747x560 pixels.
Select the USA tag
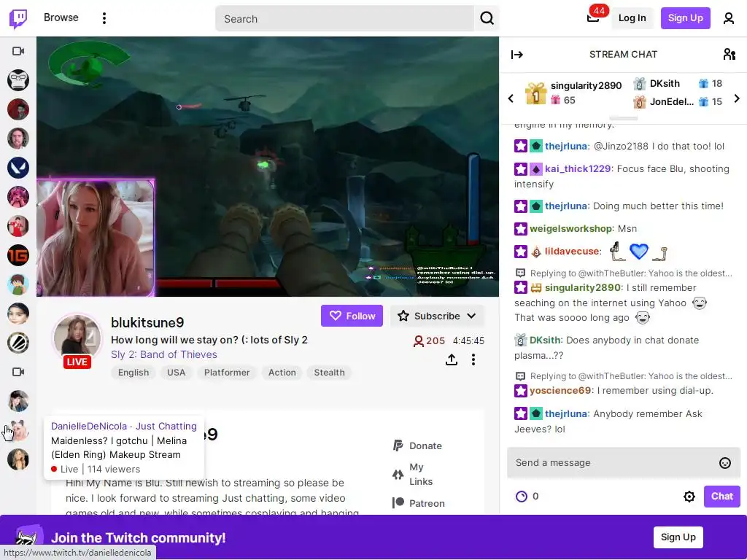176,373
